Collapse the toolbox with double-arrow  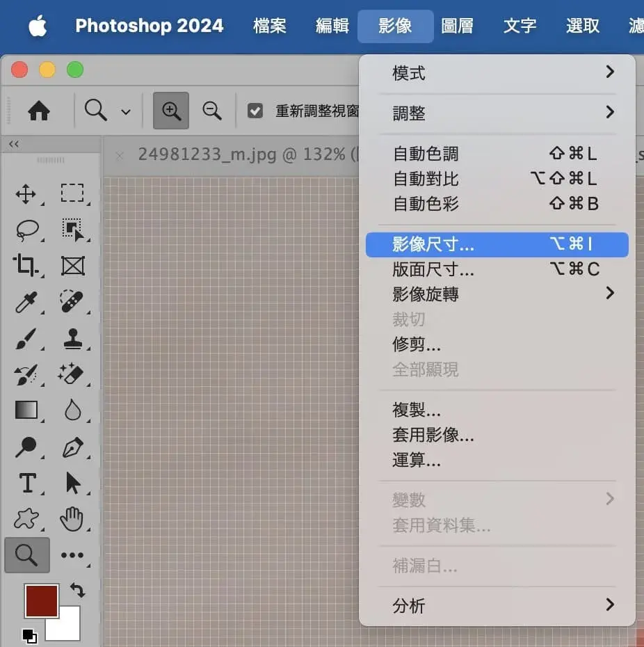click(x=14, y=144)
